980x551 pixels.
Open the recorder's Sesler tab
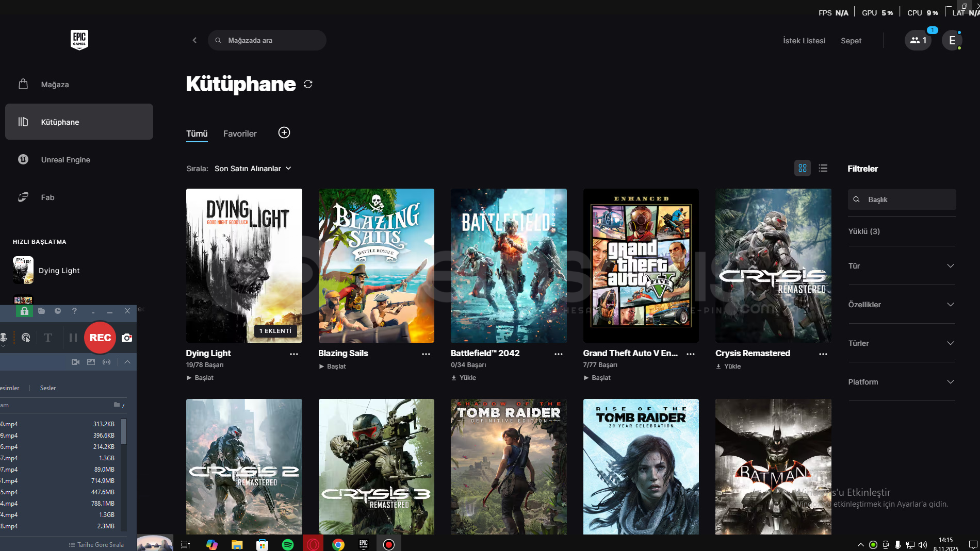48,388
